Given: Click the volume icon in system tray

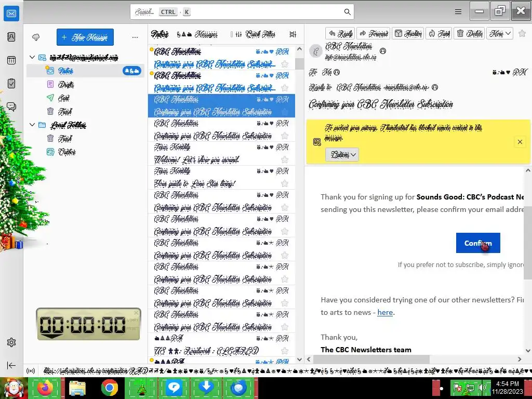Looking at the screenshot, I should pyautogui.click(x=482, y=388).
